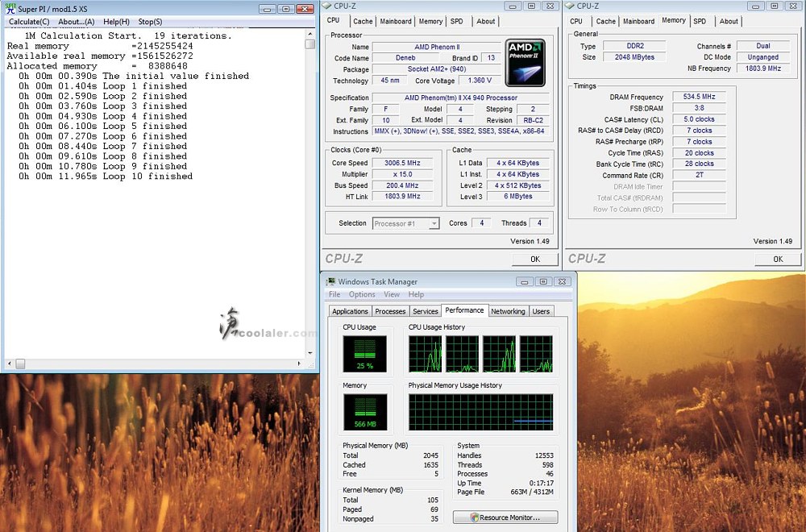
Task: Click the CAS# Latency value 5.0 clocks
Action: click(699, 119)
